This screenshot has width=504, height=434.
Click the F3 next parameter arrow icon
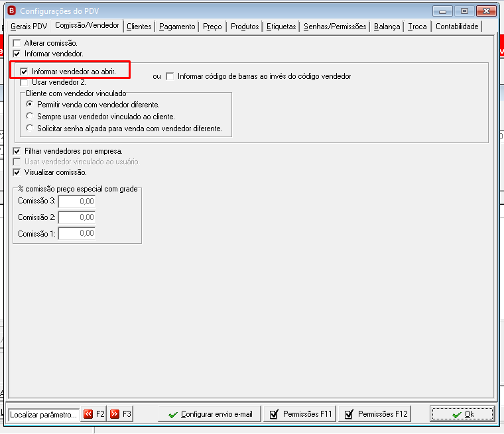[115, 413]
